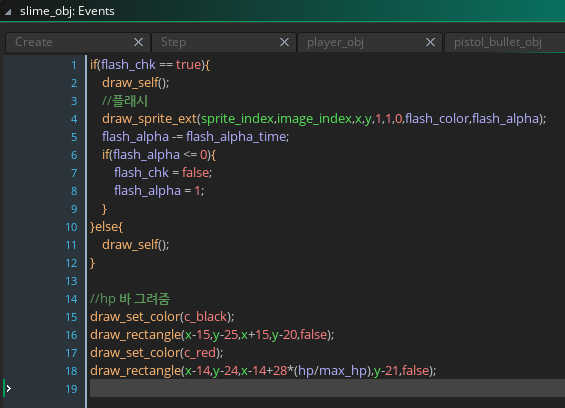Place cursor on empty line 19
Screen dimensions: 565x408
327,388
